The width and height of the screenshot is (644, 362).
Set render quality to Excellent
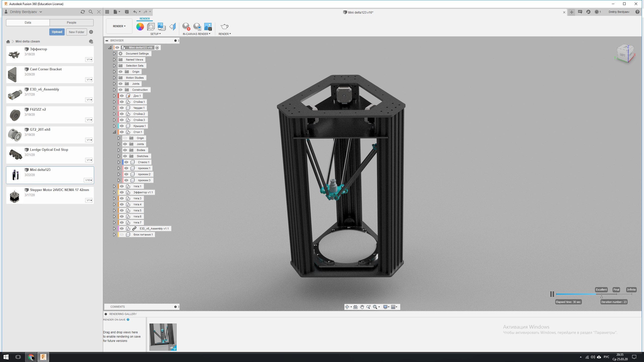[x=601, y=290]
